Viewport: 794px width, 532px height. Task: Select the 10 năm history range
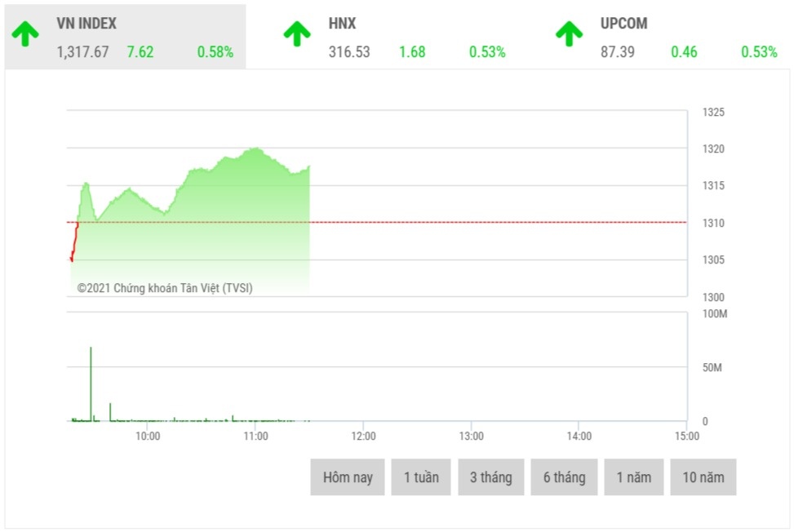[703, 477]
